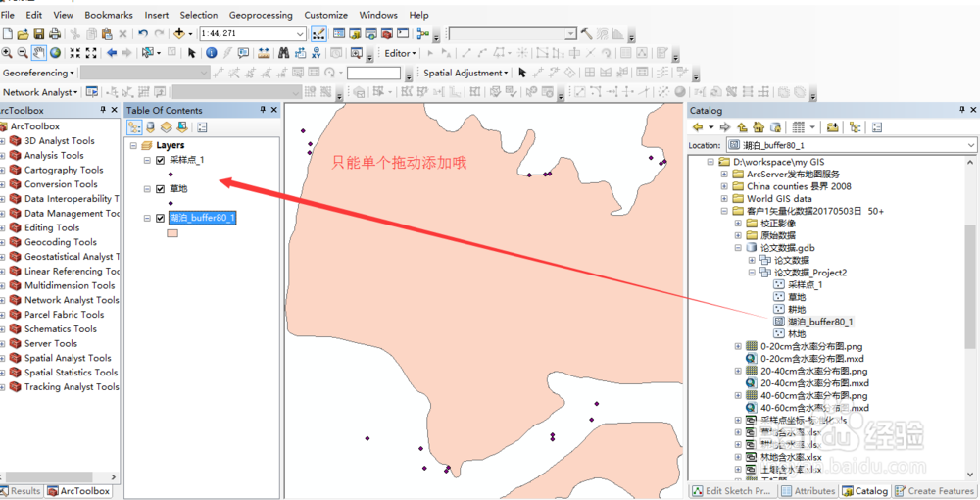Image resolution: width=980 pixels, height=500 pixels.
Task: Toggle 草地 layer visibility checkbox
Action: [x=160, y=189]
